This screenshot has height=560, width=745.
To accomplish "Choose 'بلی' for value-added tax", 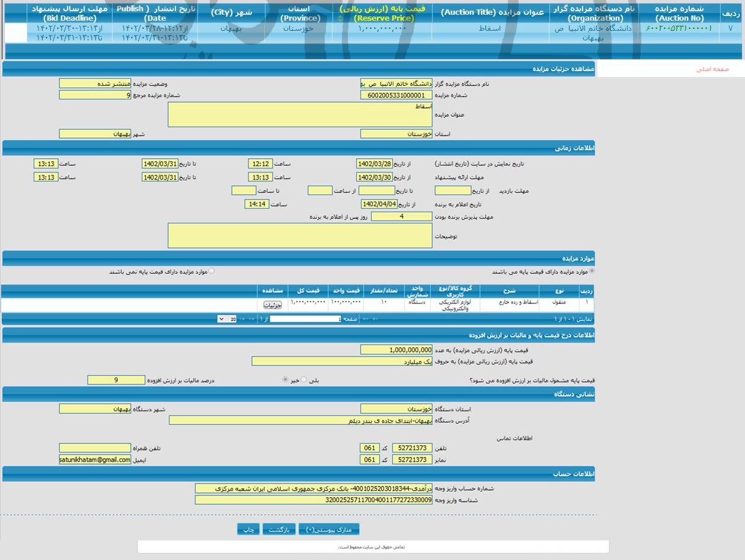I will (304, 380).
